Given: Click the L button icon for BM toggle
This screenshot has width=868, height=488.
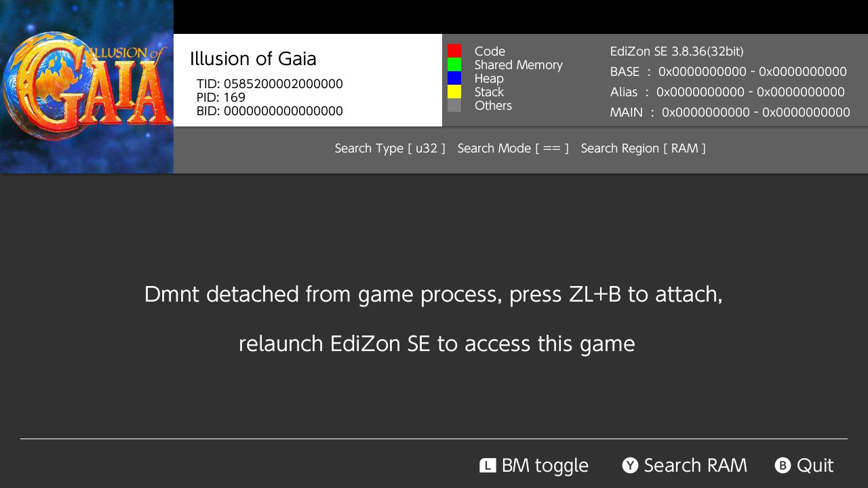Looking at the screenshot, I should click(x=488, y=466).
